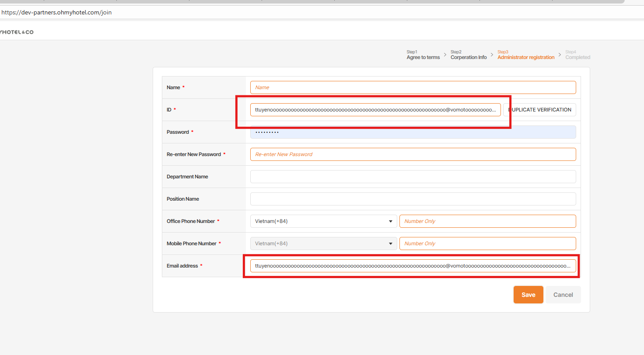The height and width of the screenshot is (355, 644).
Task: Focus the Mobile Phone number field
Action: pos(487,244)
